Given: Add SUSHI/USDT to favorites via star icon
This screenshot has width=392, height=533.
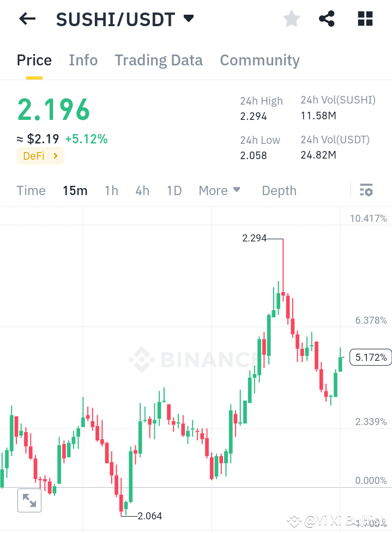Looking at the screenshot, I should tap(291, 18).
